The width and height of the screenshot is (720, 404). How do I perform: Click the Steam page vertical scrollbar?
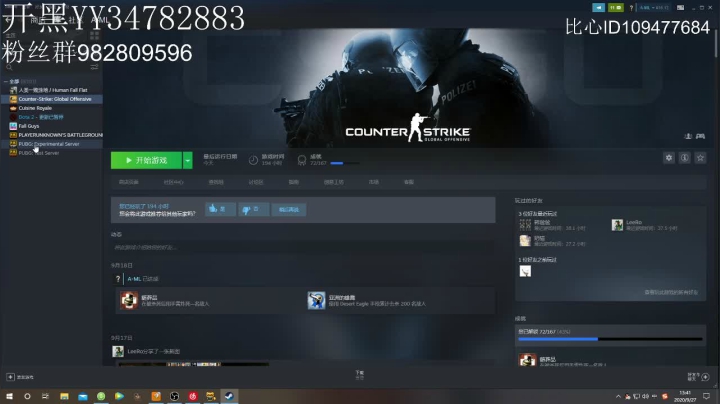tap(715, 44)
